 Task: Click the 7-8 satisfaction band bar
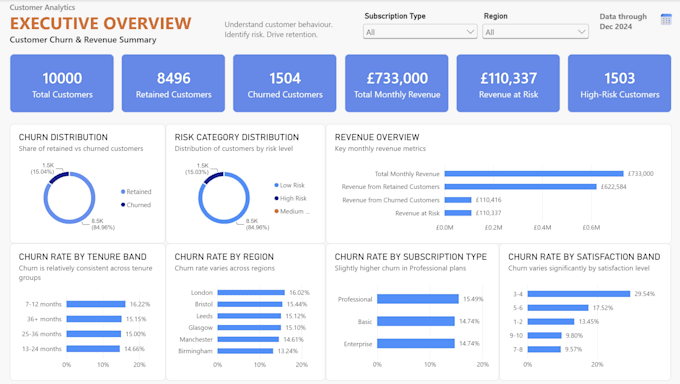click(544, 349)
